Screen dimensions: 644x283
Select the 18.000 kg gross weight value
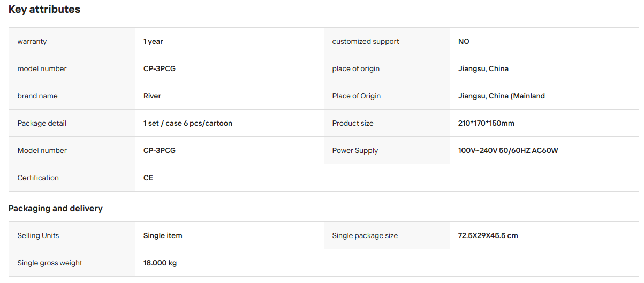click(160, 263)
